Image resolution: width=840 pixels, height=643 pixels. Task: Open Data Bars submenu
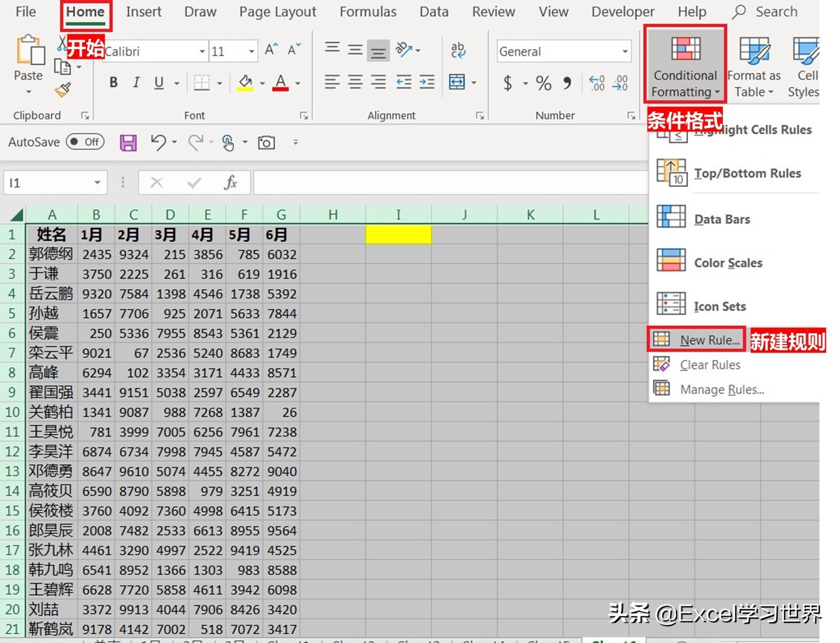click(x=734, y=219)
